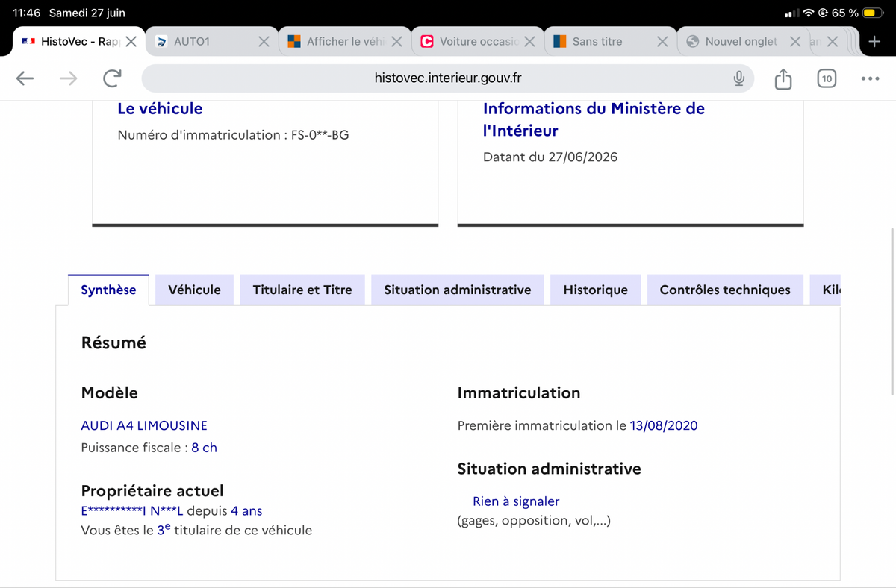This screenshot has width=896, height=588.
Task: Tap the histovec.interieur.gouv.fr address field
Action: coord(448,78)
